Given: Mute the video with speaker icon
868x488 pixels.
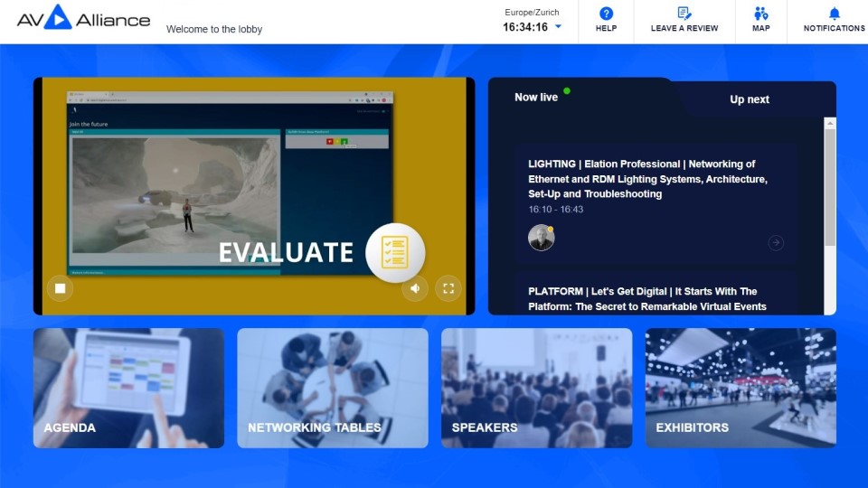Looking at the screenshot, I should tap(415, 288).
